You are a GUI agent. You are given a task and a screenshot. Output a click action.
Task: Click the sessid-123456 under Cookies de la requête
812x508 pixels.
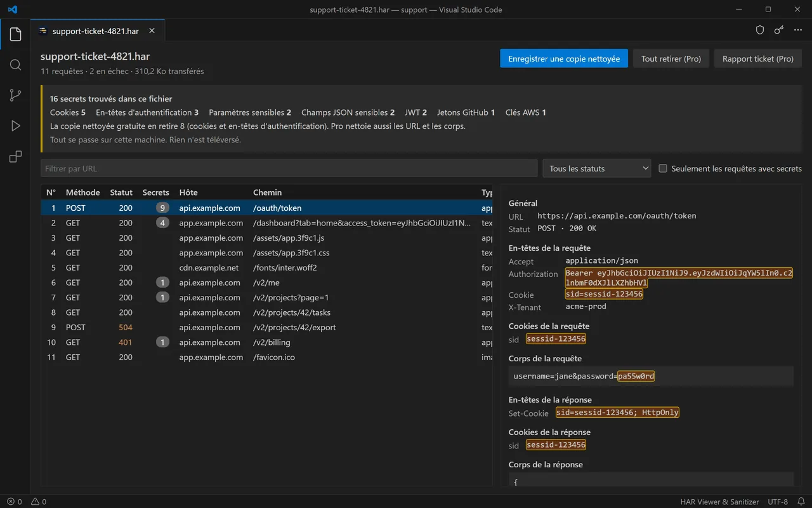pyautogui.click(x=556, y=339)
